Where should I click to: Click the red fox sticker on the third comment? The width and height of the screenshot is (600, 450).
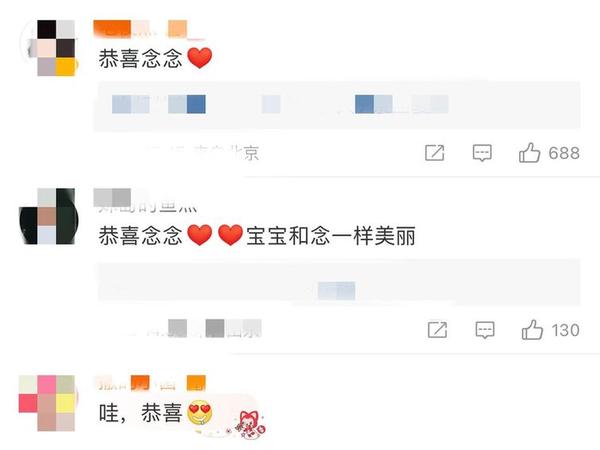[250, 424]
